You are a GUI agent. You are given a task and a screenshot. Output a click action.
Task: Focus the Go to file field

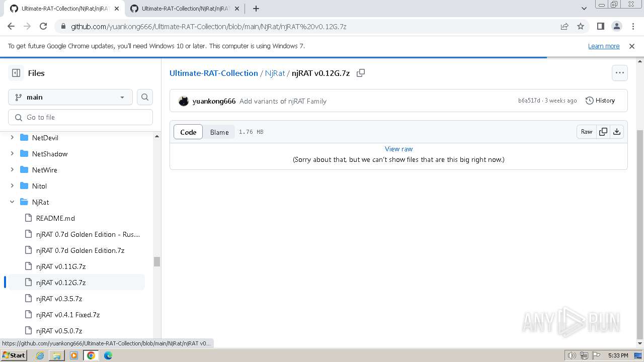[x=80, y=117]
